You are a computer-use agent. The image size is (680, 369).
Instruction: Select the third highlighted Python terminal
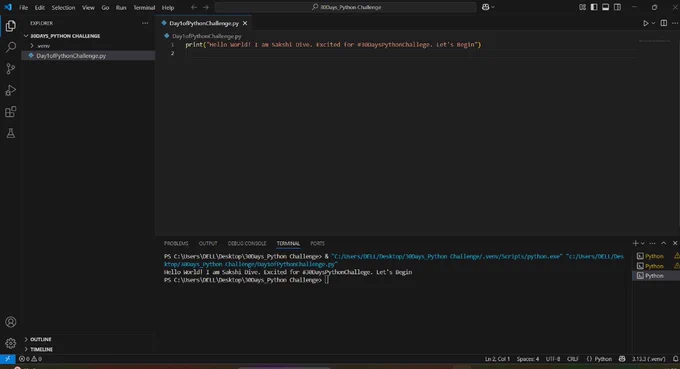[x=656, y=276]
